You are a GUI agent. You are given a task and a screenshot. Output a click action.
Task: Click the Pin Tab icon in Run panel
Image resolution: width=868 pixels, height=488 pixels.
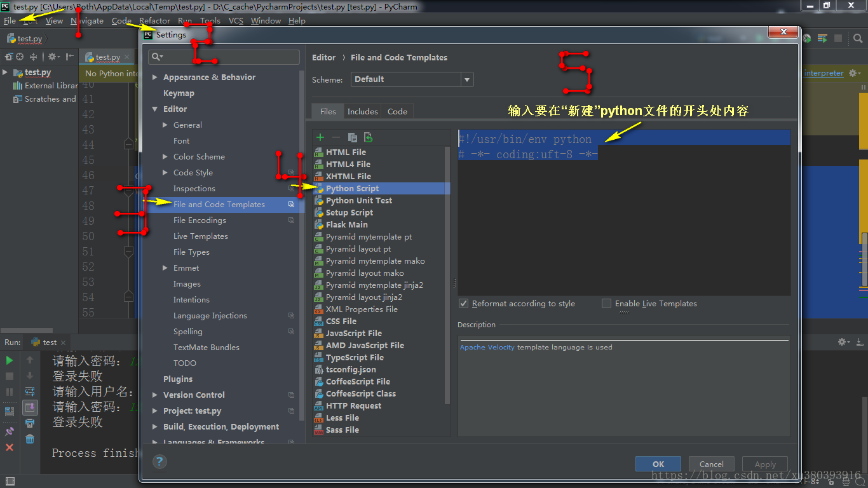coord(10,431)
